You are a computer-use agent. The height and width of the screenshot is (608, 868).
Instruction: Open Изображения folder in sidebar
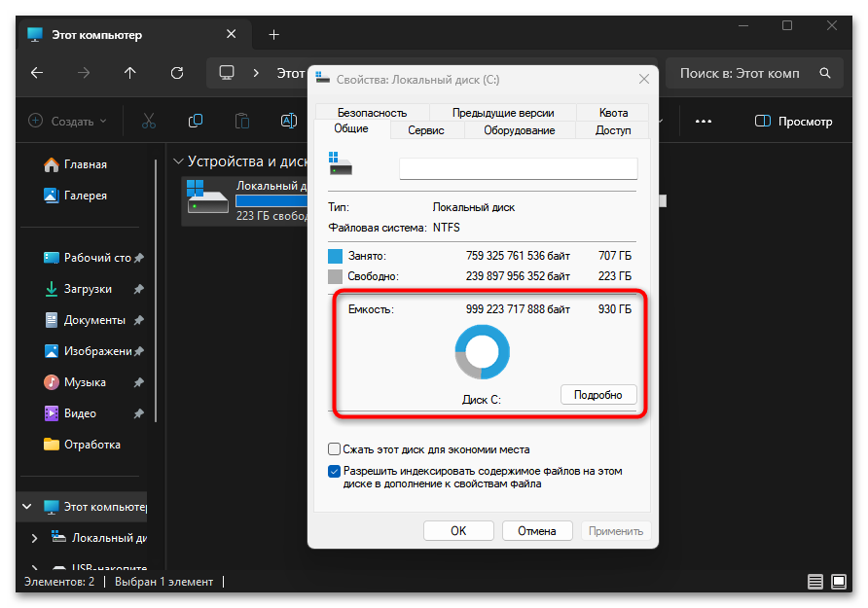(x=88, y=351)
